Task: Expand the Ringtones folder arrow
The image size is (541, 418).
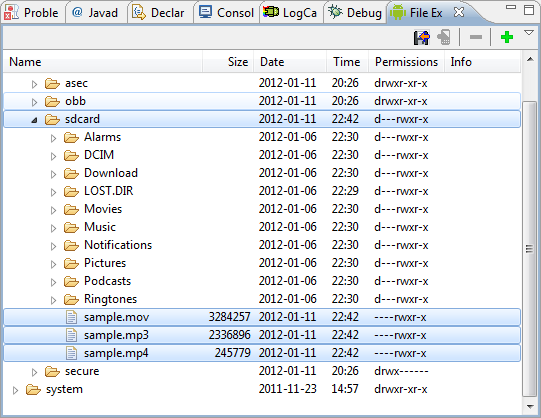Action: tap(53, 300)
